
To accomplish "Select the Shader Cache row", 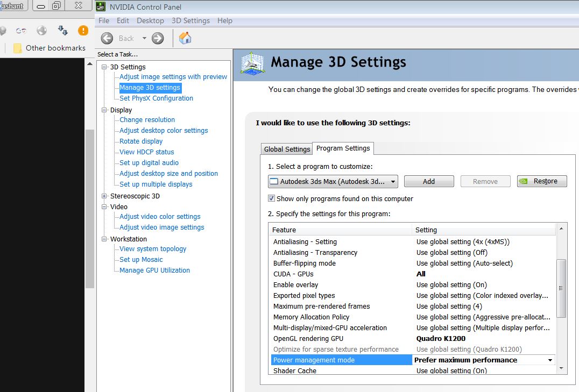I will (413, 370).
